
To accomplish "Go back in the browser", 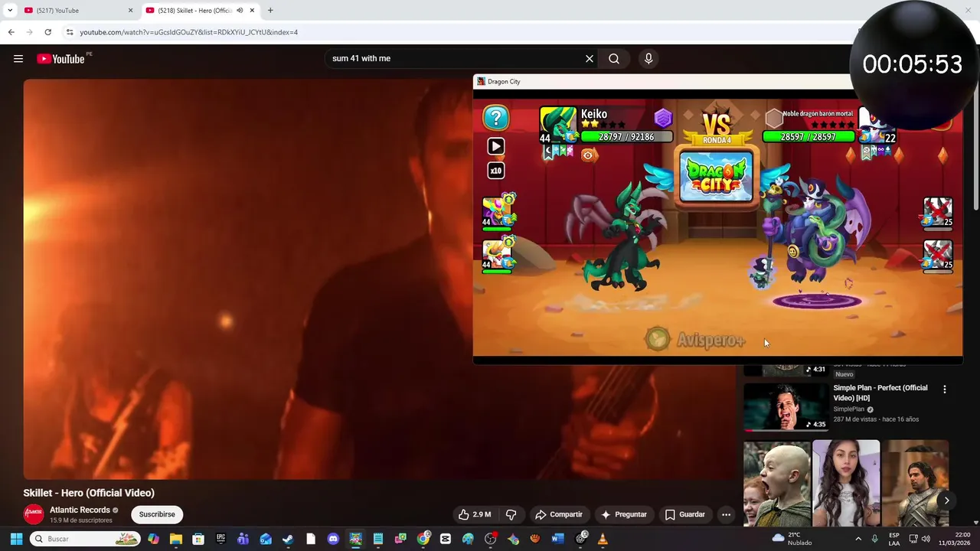I will [x=11, y=32].
